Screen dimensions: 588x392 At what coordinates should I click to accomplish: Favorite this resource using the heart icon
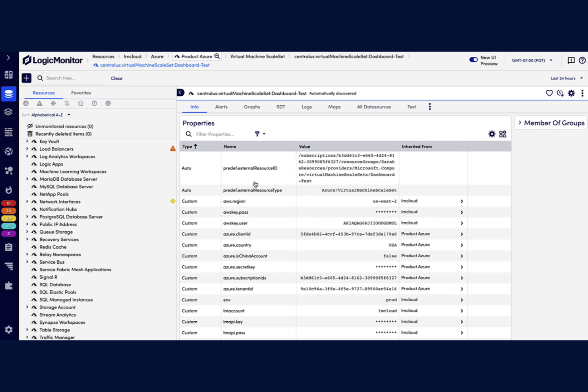[x=549, y=93]
